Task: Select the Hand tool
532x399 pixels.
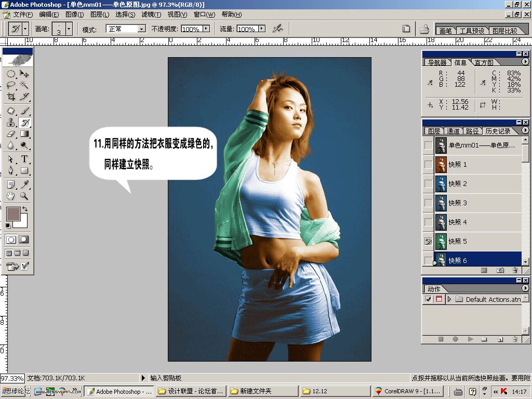Action: pyautogui.click(x=11, y=196)
